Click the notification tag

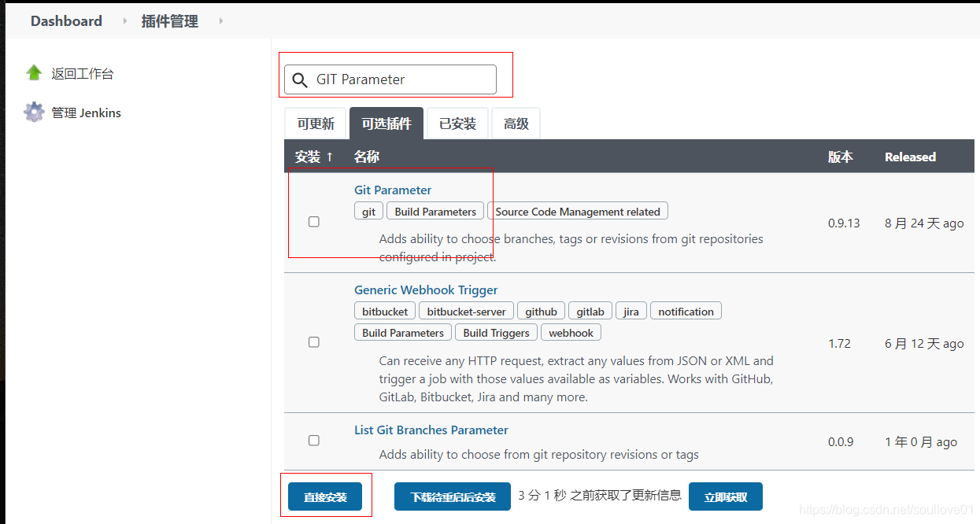(686, 312)
